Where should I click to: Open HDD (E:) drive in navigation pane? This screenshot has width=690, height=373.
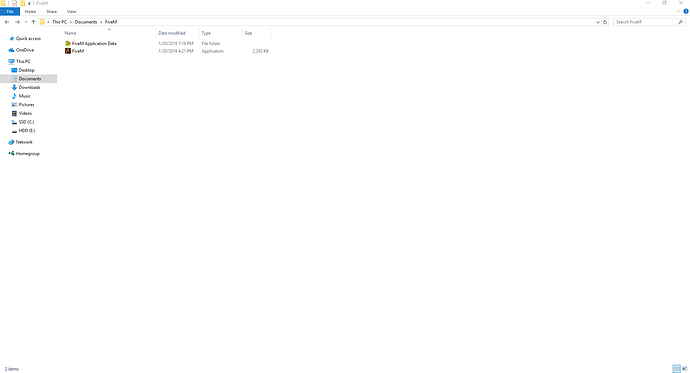coord(27,131)
